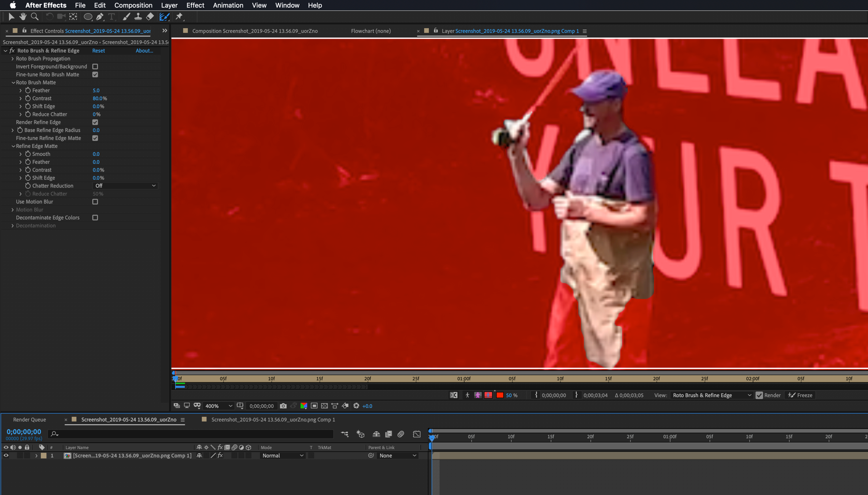
Task: Toggle the fx switch on layer 1
Action: pos(220,455)
